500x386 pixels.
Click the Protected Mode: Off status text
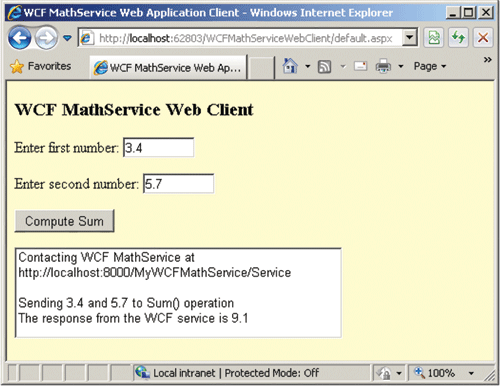coord(272,373)
